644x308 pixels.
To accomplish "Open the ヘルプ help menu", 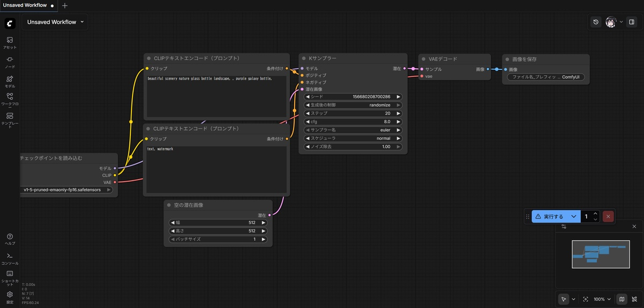I will coord(10,239).
